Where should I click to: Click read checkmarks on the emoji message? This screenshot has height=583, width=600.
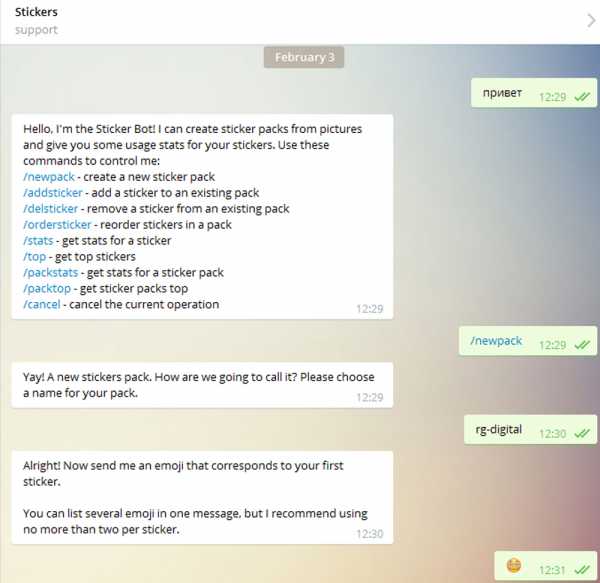tap(582, 570)
